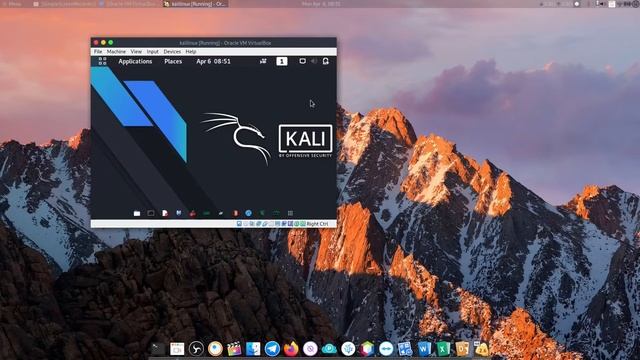Image resolution: width=640 pixels, height=360 pixels.
Task: Open Excel from the dock
Action: (443, 349)
